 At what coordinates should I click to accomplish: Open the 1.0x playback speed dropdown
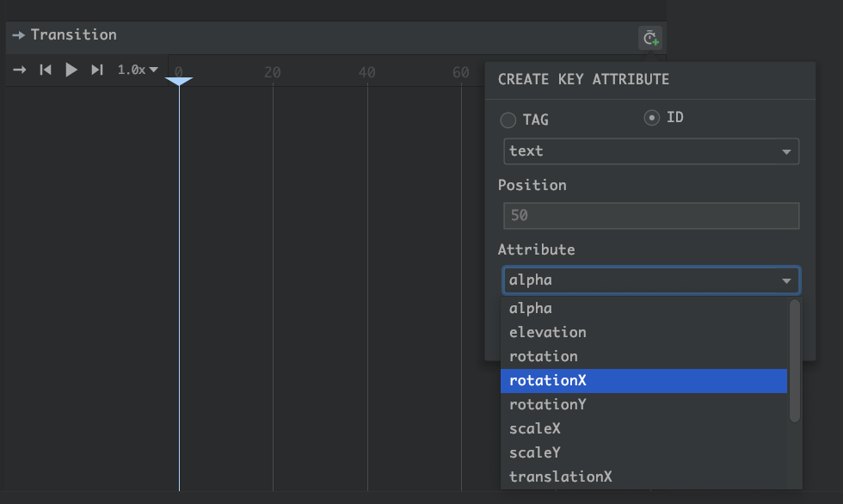click(x=138, y=70)
